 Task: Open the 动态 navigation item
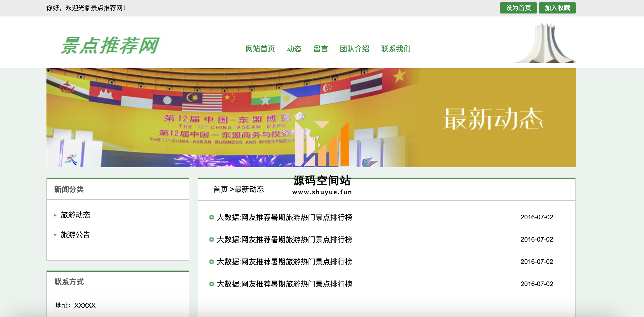pos(294,49)
